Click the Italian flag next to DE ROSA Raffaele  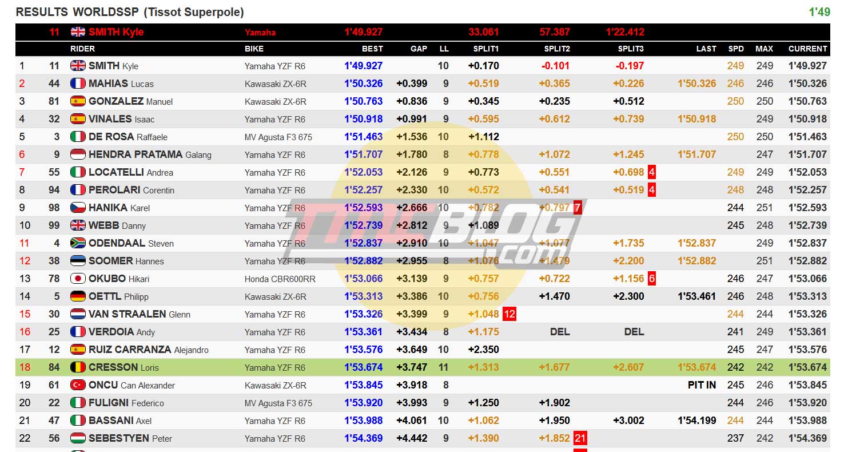(x=78, y=137)
